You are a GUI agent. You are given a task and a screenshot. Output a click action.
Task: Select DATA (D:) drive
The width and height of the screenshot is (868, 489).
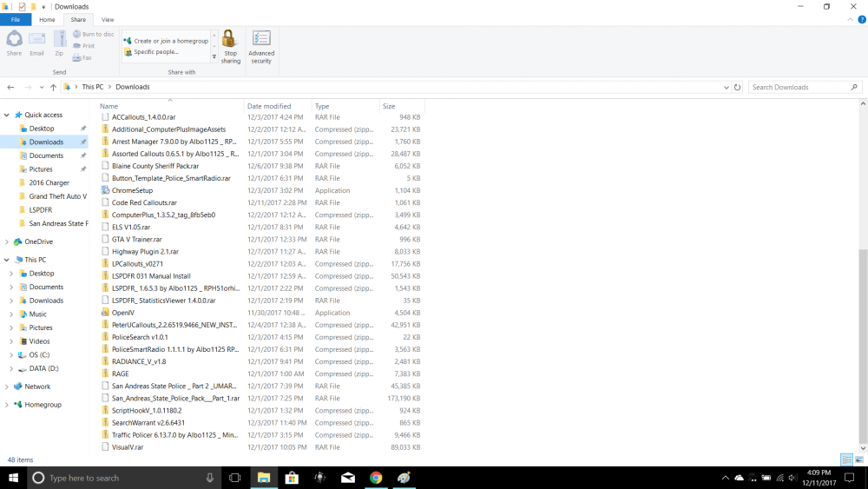point(43,368)
